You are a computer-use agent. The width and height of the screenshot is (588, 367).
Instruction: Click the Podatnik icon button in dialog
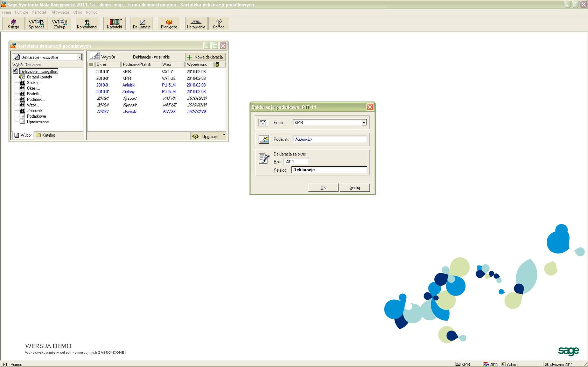[264, 139]
